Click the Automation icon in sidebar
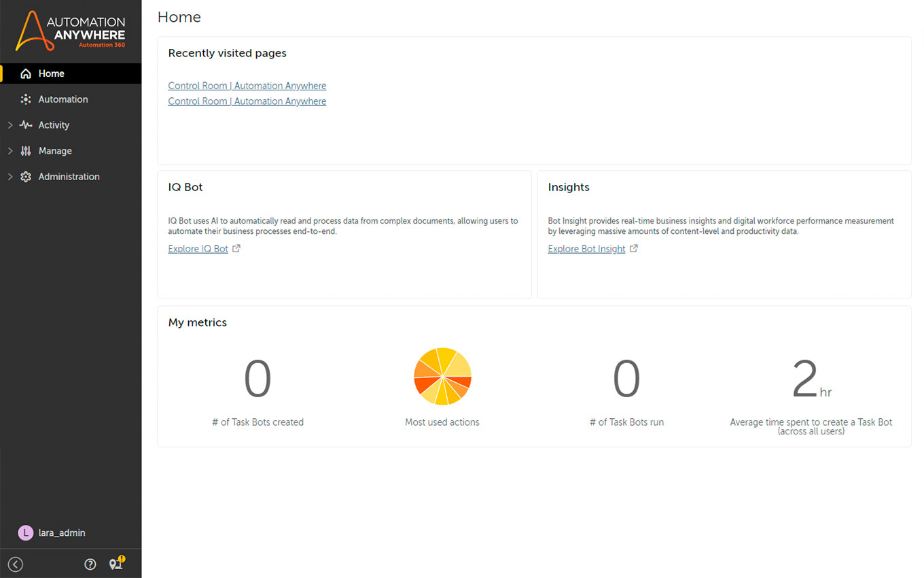The width and height of the screenshot is (924, 578). coord(26,99)
